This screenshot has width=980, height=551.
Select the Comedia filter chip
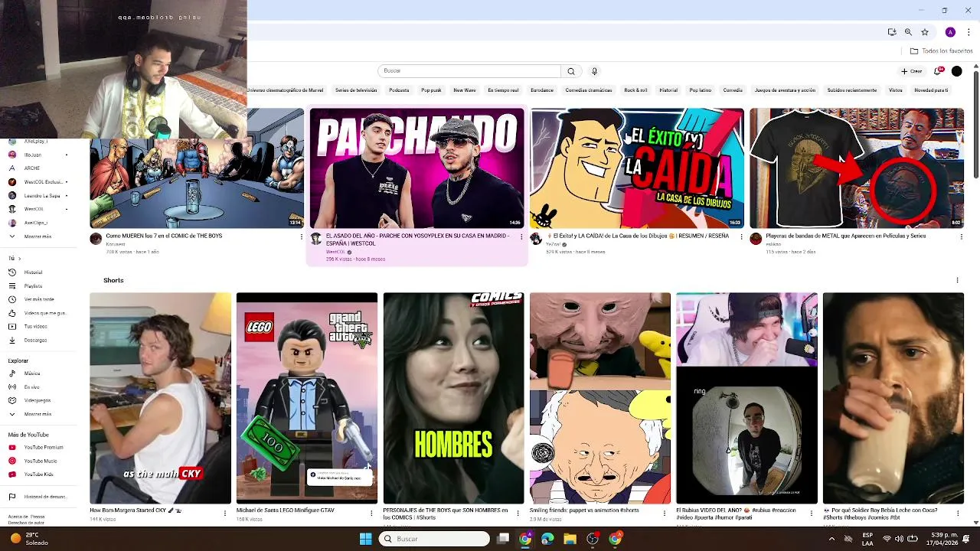733,90
